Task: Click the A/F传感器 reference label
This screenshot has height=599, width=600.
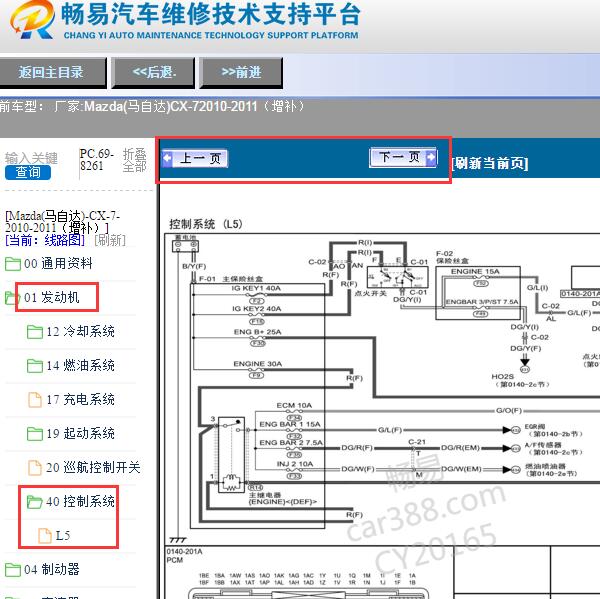Action: click(x=543, y=445)
